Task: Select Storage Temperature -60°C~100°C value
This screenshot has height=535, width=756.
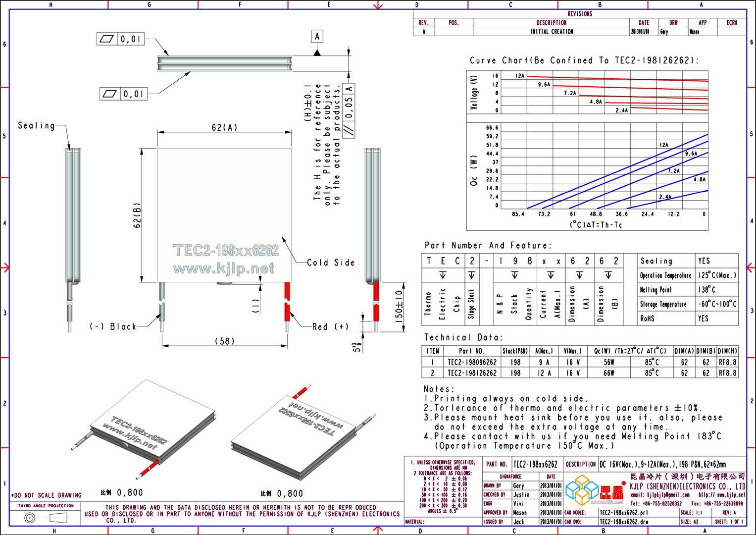Action: click(x=717, y=304)
